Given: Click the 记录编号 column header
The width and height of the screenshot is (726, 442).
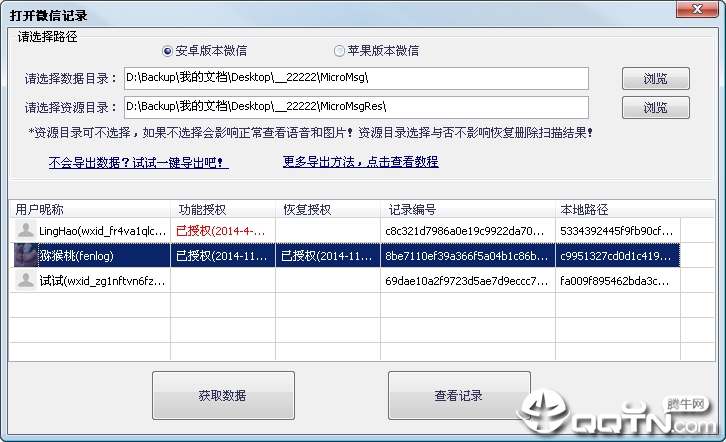Looking at the screenshot, I should pyautogui.click(x=468, y=210).
